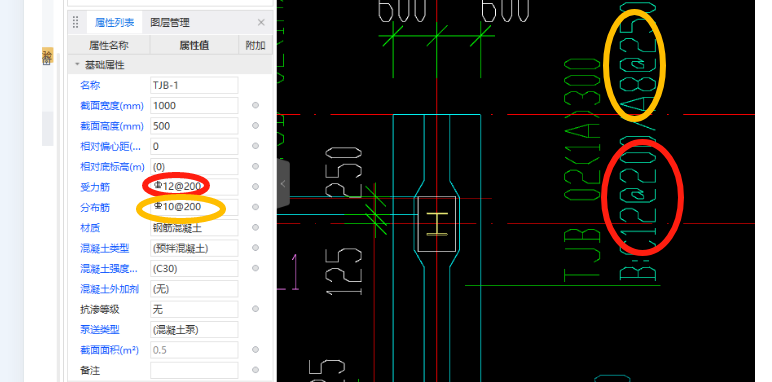The image size is (772, 382).
Task: Toggle 附加 checkbox for 抗渗等级
Action: click(255, 309)
